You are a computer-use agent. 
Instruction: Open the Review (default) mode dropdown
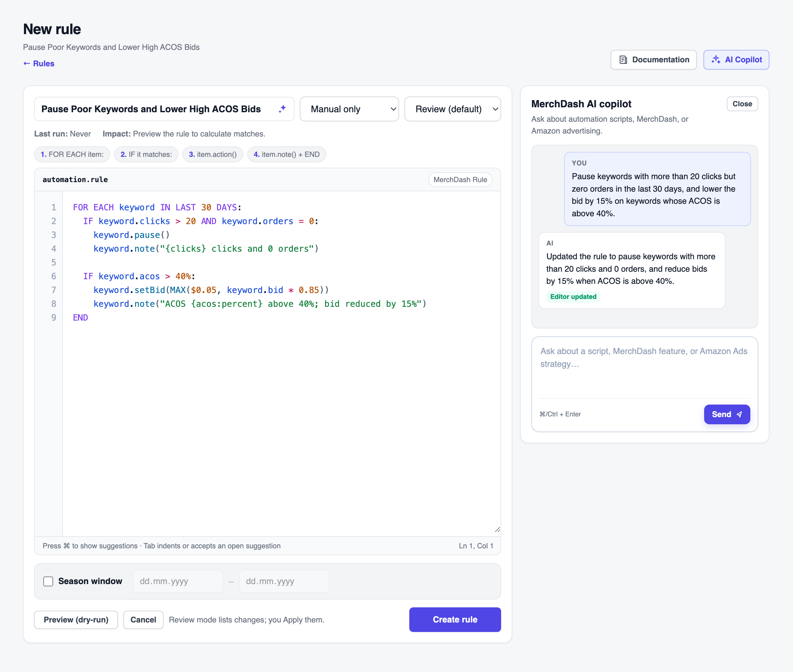coord(452,109)
